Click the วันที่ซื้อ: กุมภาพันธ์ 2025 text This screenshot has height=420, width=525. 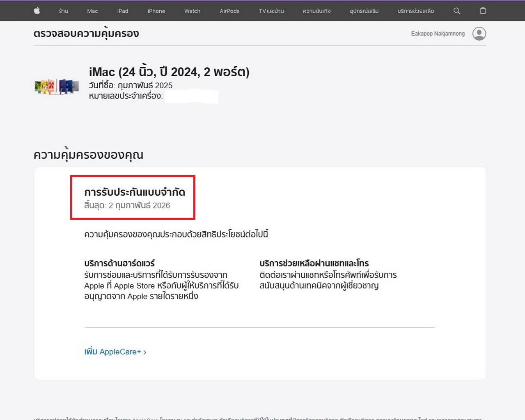point(131,85)
